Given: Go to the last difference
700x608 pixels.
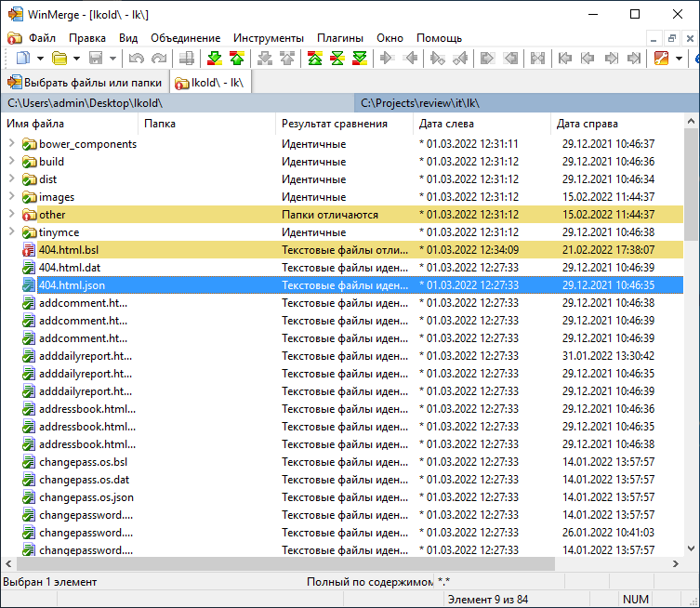Looking at the screenshot, I should click(359, 59).
